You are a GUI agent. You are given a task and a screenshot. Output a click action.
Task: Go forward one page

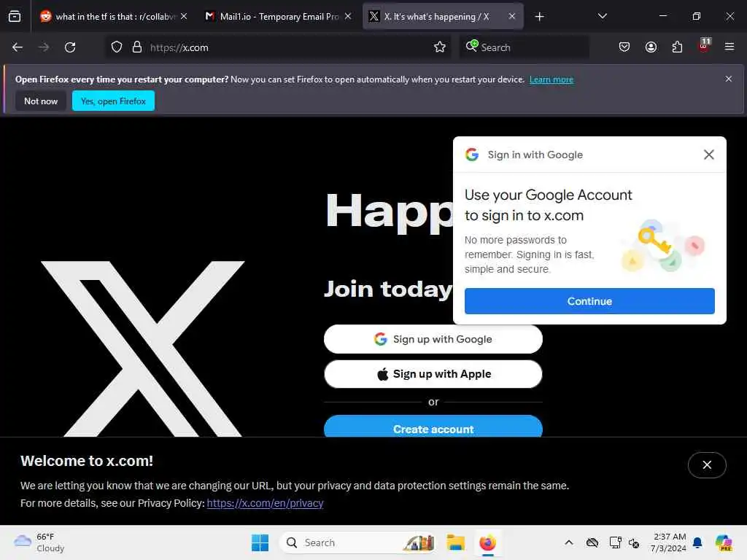pyautogui.click(x=44, y=47)
